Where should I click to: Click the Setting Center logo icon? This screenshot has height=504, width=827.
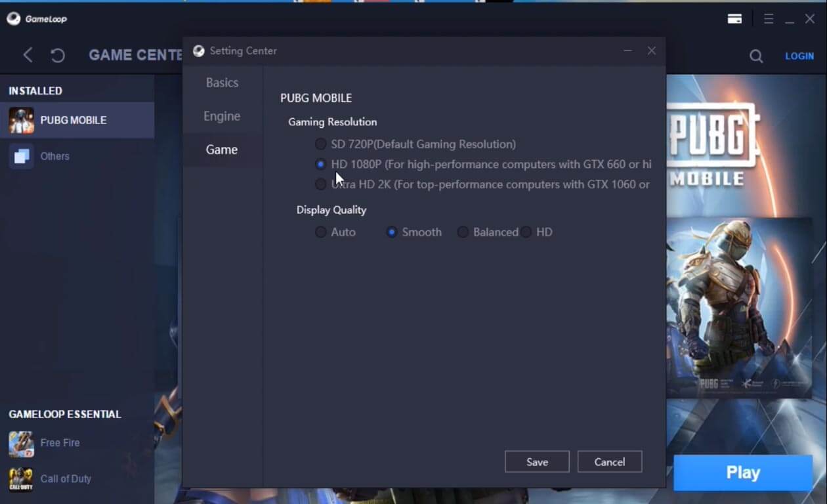click(x=198, y=51)
